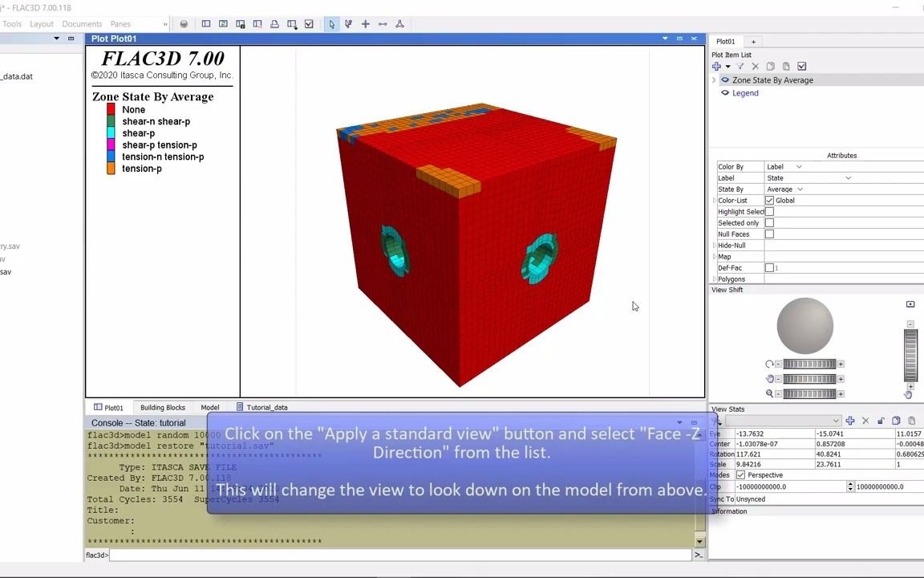Enable the Highlight Select checkbox
This screenshot has height=578, width=924.
[769, 211]
